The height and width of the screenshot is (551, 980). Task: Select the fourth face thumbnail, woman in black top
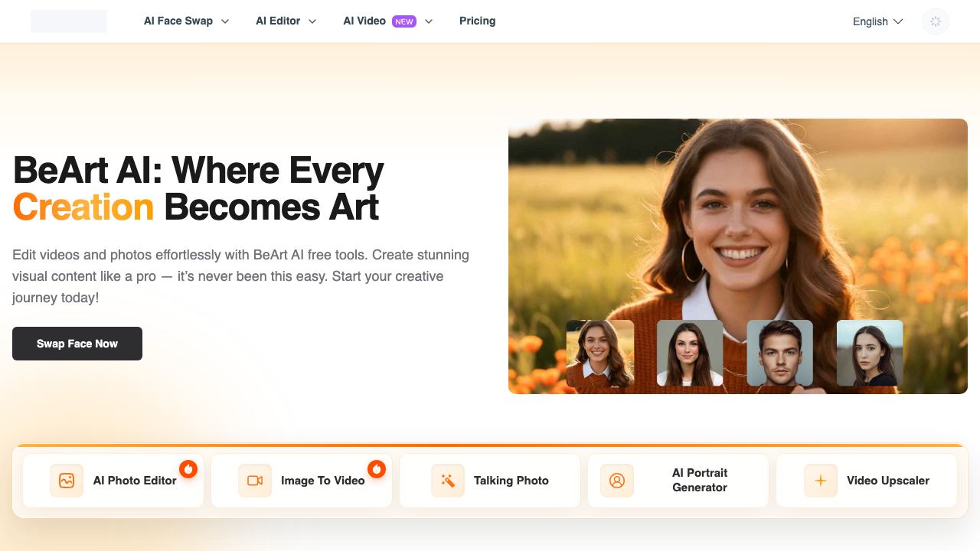coord(870,354)
